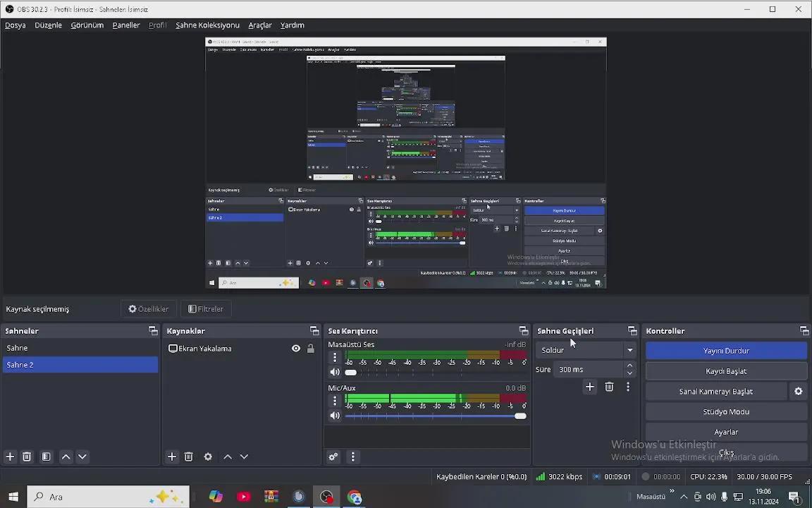
Task: Increase transition duration with up arrow
Action: tap(629, 365)
